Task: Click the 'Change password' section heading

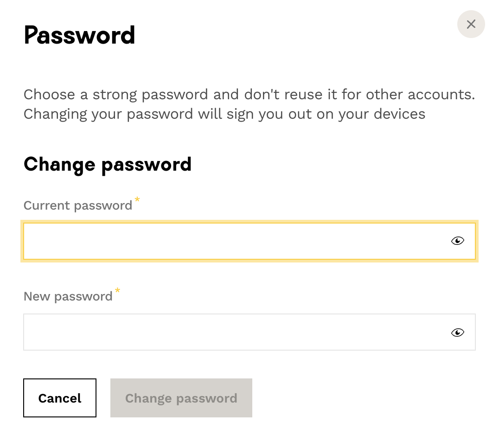Action: point(108,164)
